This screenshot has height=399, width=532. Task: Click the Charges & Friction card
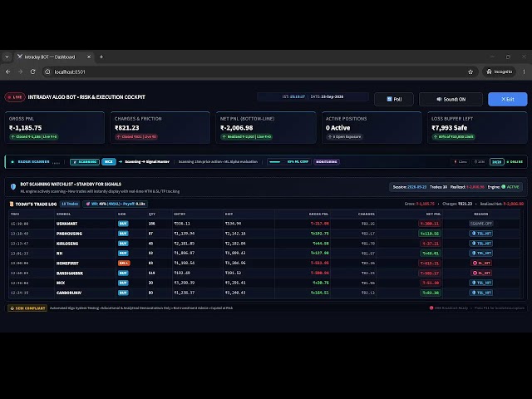pos(160,127)
